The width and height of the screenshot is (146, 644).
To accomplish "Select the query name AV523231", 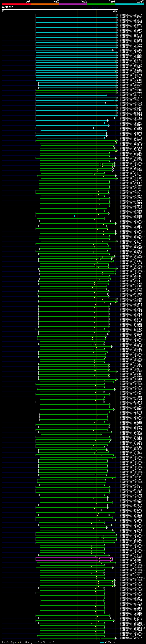I will [x=8, y=8].
